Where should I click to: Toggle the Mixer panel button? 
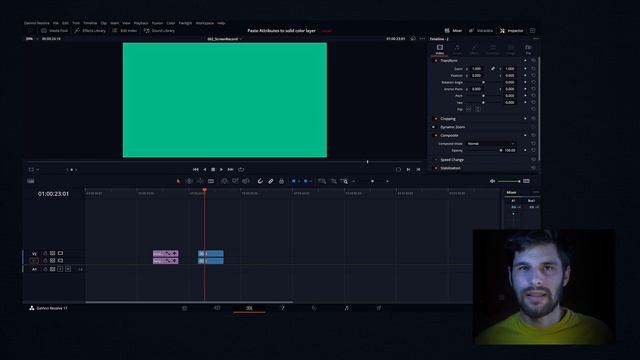click(453, 31)
